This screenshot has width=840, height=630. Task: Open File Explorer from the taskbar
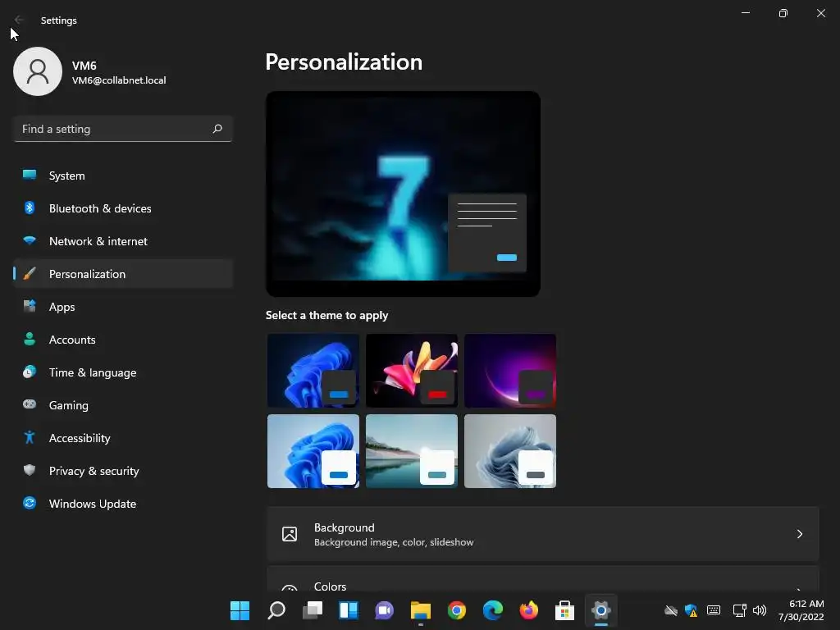pos(421,610)
